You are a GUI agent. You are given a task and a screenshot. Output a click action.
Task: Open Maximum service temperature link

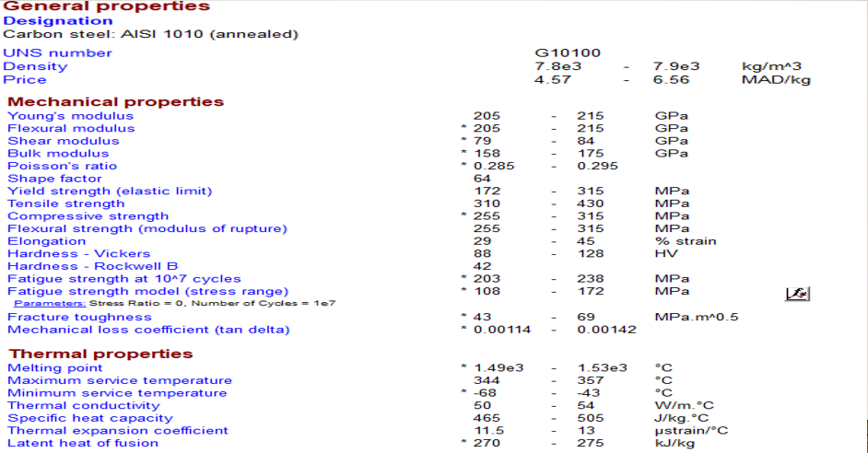coord(120,380)
